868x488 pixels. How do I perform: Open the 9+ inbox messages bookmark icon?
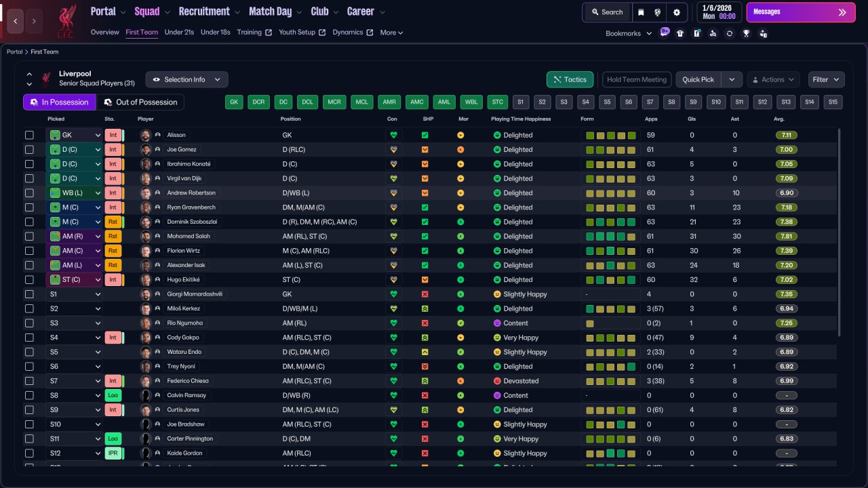[x=664, y=33]
